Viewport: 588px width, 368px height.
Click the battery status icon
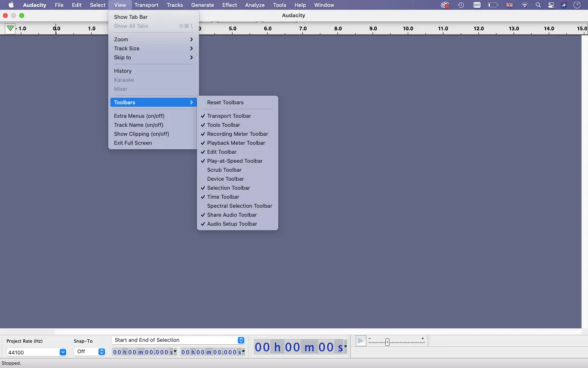coord(494,5)
